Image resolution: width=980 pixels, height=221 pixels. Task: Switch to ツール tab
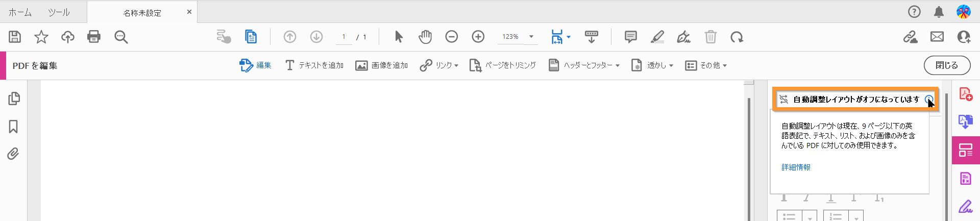click(59, 12)
